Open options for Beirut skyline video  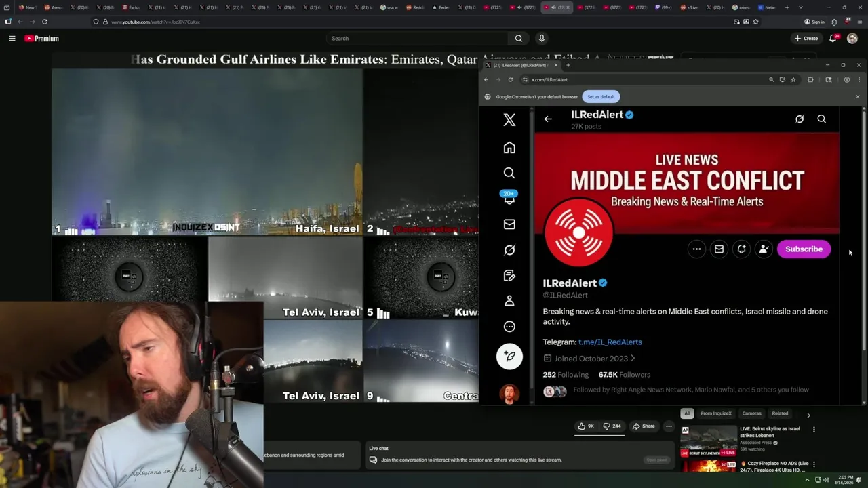click(x=814, y=429)
